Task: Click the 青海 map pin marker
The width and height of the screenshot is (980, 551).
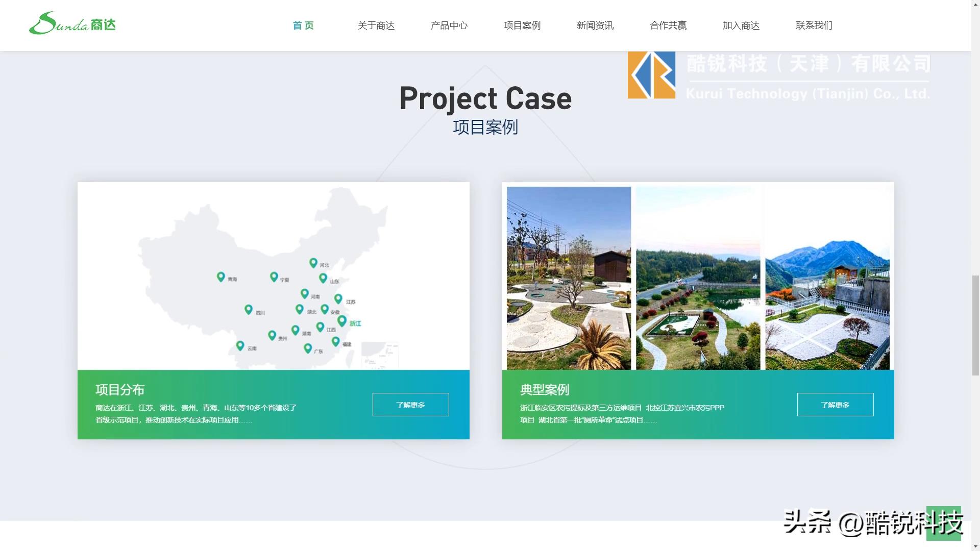Action: [x=220, y=277]
